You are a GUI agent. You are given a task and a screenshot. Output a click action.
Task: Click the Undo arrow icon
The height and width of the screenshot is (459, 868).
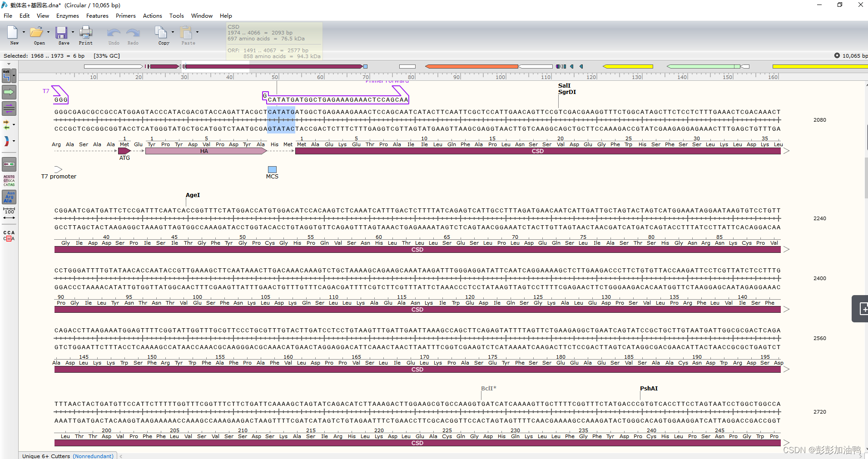click(x=114, y=33)
